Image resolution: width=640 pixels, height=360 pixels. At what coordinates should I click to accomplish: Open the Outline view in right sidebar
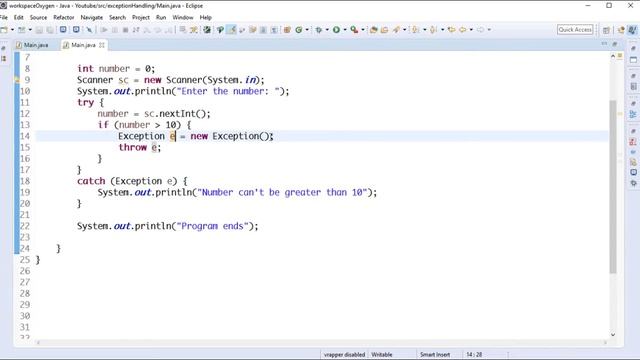click(x=633, y=114)
